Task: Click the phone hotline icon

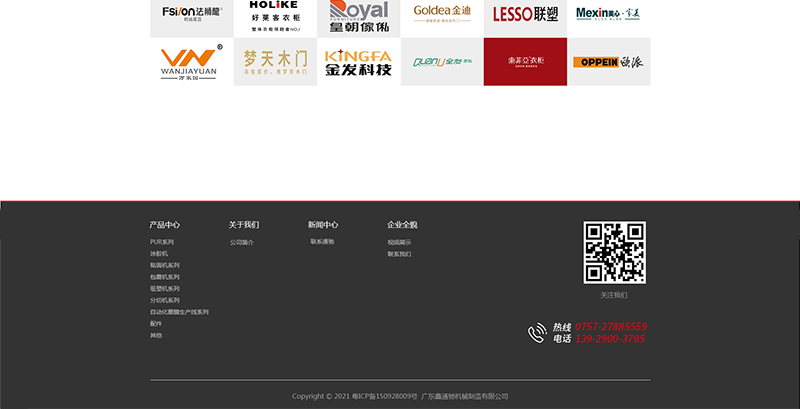Action: click(x=537, y=333)
